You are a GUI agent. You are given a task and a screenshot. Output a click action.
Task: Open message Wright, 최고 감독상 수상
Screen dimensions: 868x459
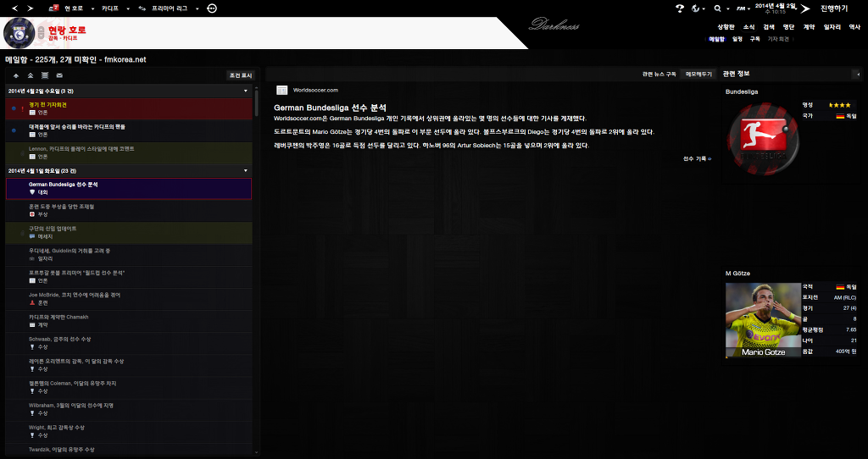pos(129,431)
